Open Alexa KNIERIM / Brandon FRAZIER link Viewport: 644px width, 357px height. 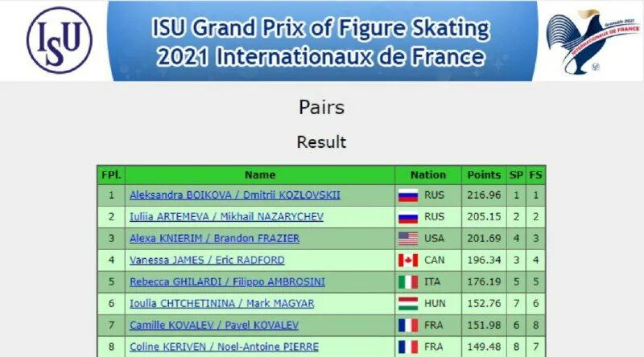coord(214,239)
